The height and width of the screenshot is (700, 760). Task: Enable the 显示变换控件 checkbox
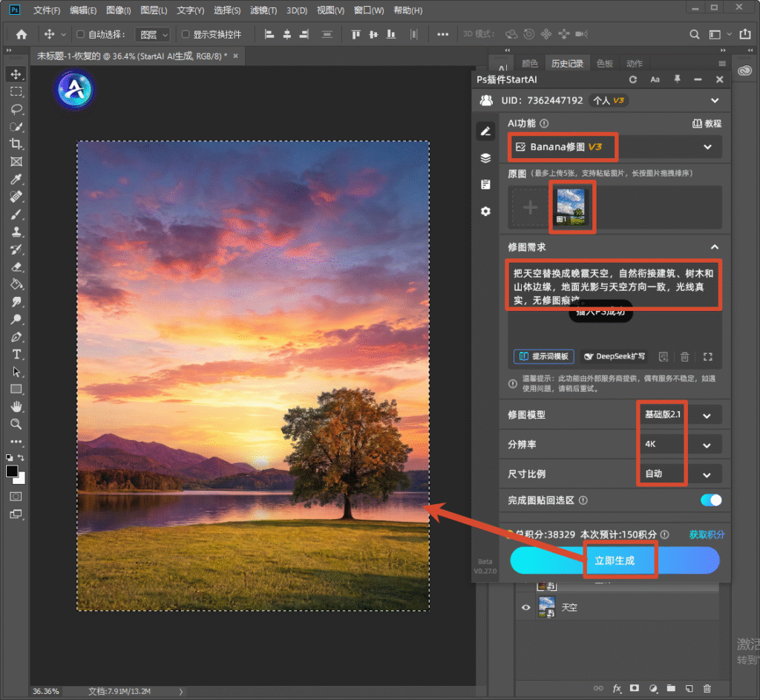pyautogui.click(x=185, y=34)
